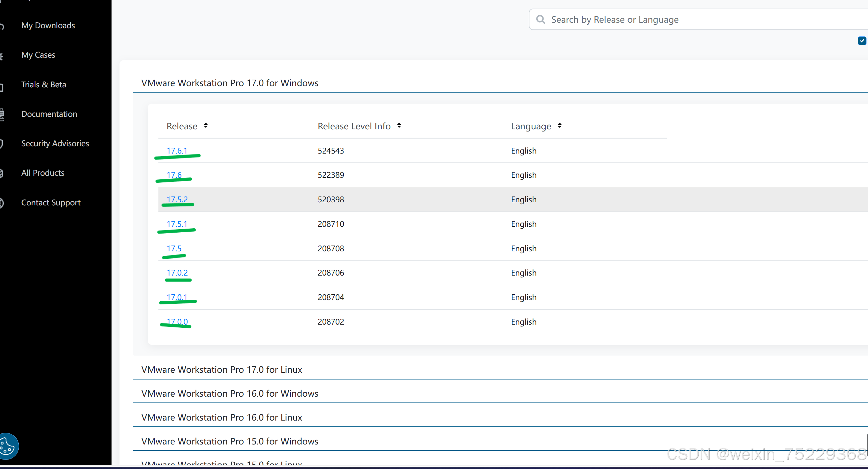The height and width of the screenshot is (469, 868).
Task: Sort by Release column arrows
Action: [206, 126]
